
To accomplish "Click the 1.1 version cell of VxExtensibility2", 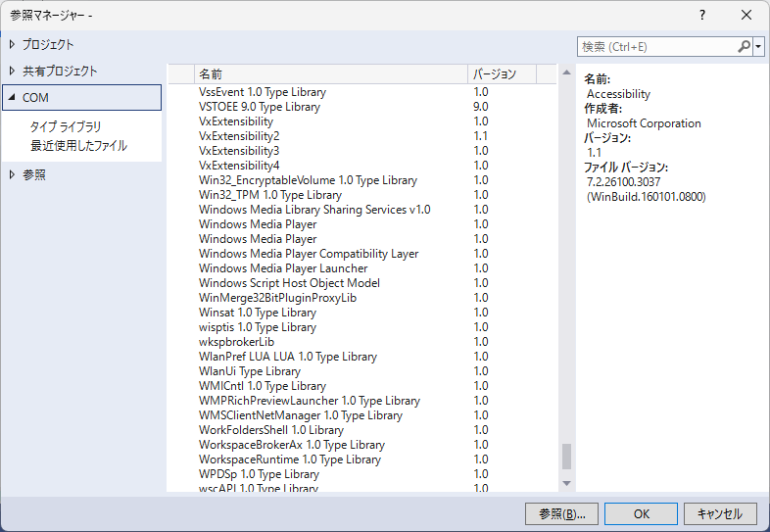I will pos(481,136).
